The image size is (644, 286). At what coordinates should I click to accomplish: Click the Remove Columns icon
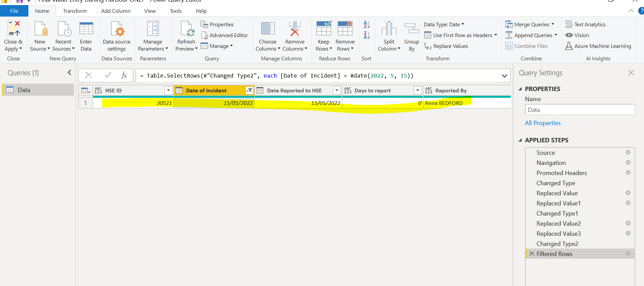pos(295,29)
